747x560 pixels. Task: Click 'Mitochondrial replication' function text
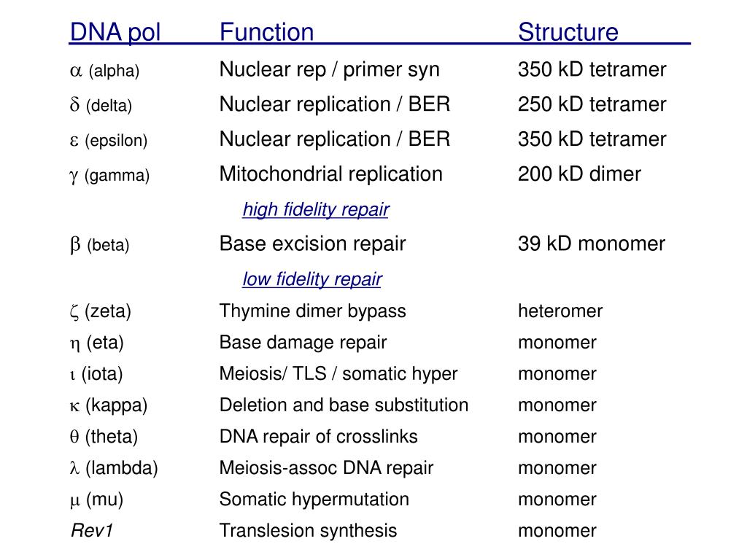pos(331,174)
